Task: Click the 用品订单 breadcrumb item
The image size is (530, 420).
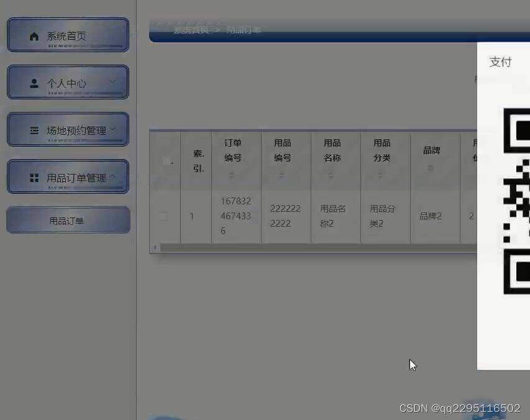Action: [x=244, y=30]
